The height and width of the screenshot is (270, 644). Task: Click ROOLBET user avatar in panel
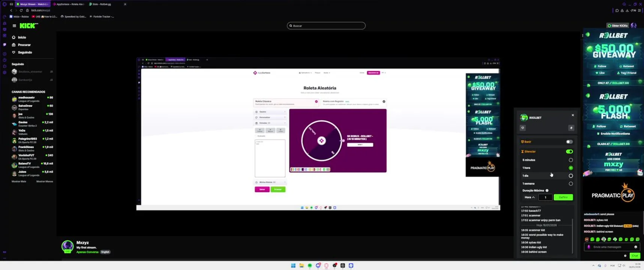pyautogui.click(x=524, y=118)
